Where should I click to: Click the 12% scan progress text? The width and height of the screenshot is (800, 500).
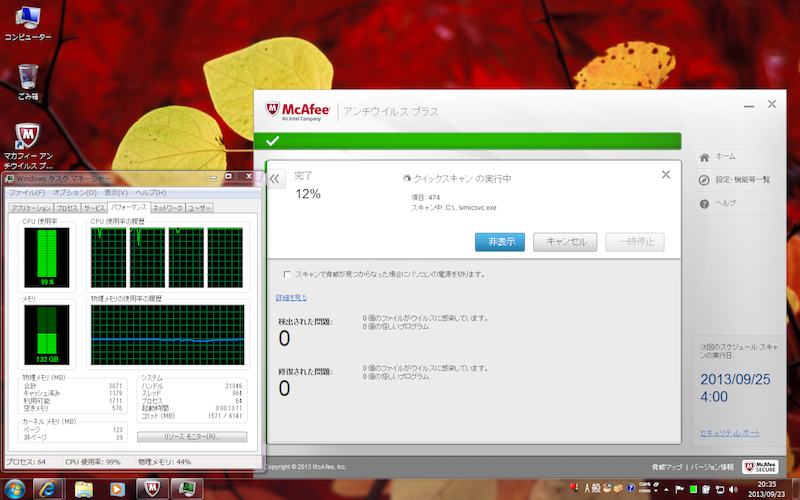[x=308, y=194]
